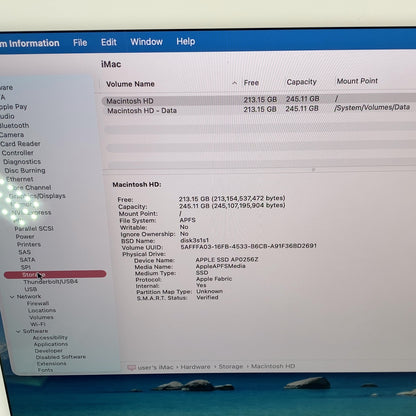Collapse the Software section chevron
This screenshot has width=416, height=416.
[x=18, y=331]
